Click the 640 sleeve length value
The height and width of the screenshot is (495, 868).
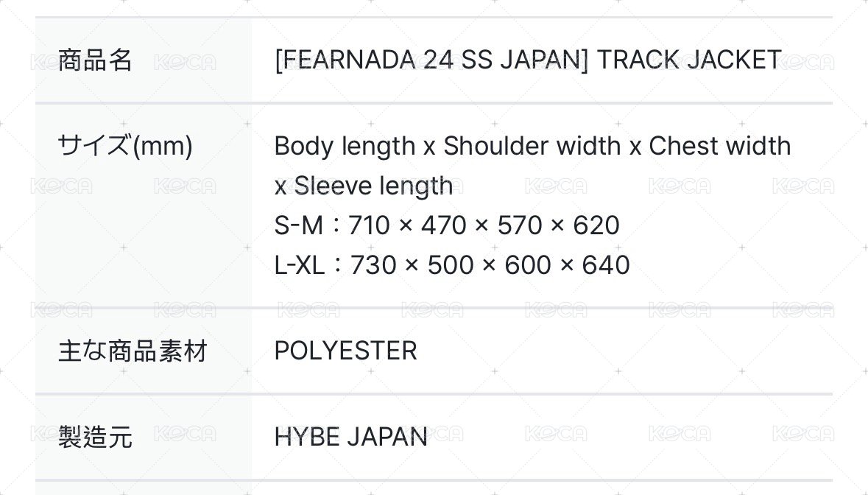click(x=606, y=265)
